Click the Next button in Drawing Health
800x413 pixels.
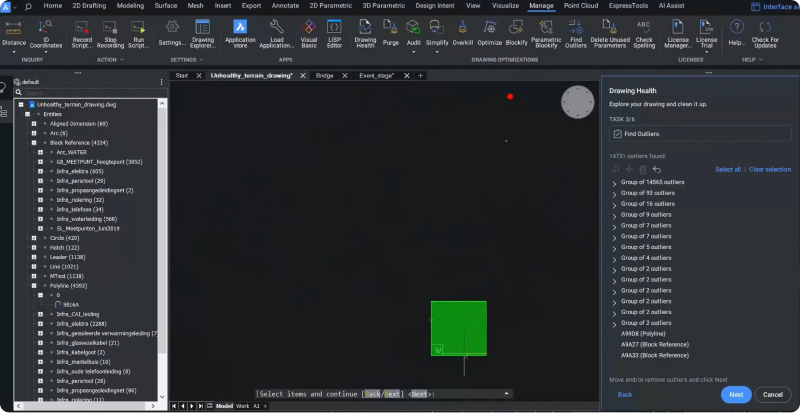(736, 395)
